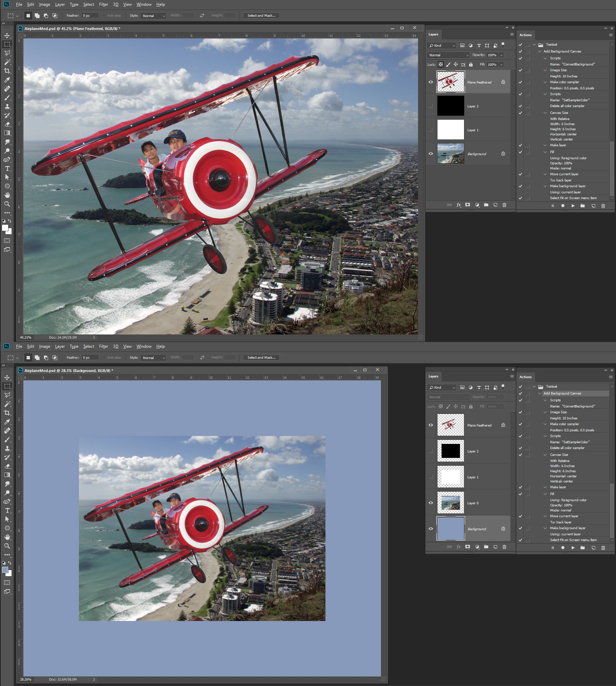
Task: Hide Plane Feathered layer in upper Layers panel
Action: pos(431,82)
